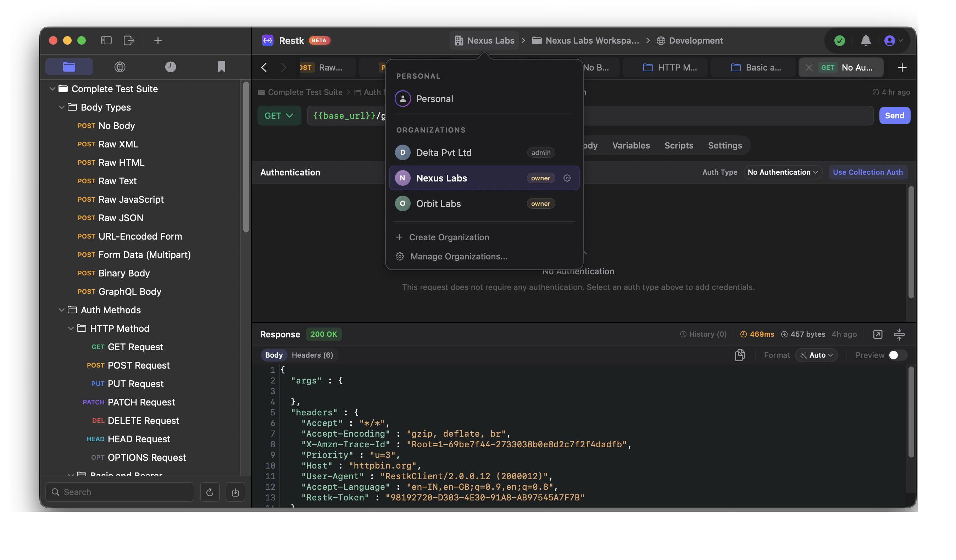Switch to the Scripts tab

(x=678, y=145)
